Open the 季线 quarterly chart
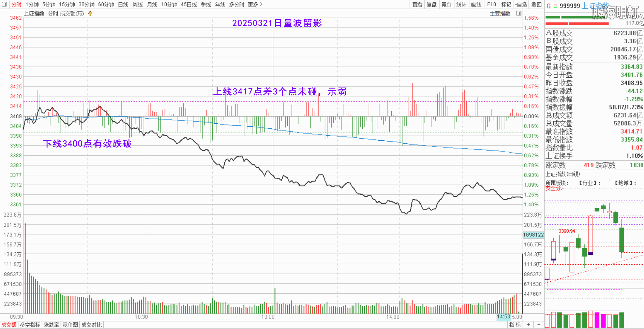 [x=206, y=4]
